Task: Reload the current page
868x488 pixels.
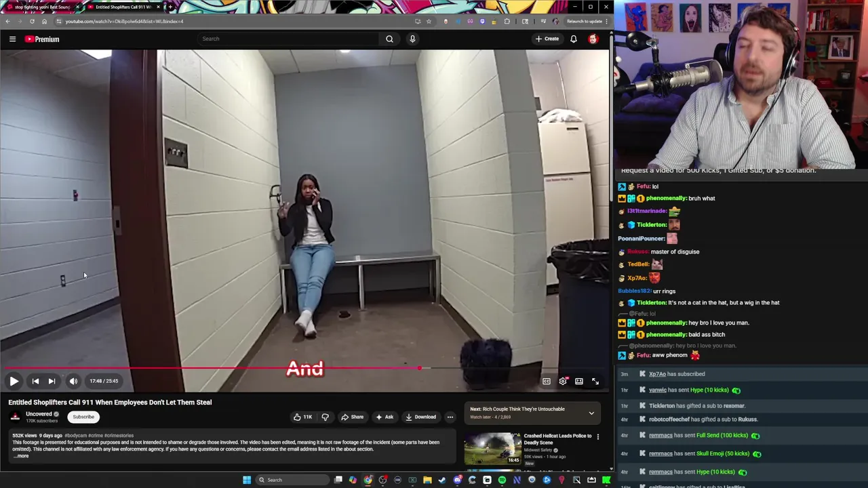Action: (32, 21)
